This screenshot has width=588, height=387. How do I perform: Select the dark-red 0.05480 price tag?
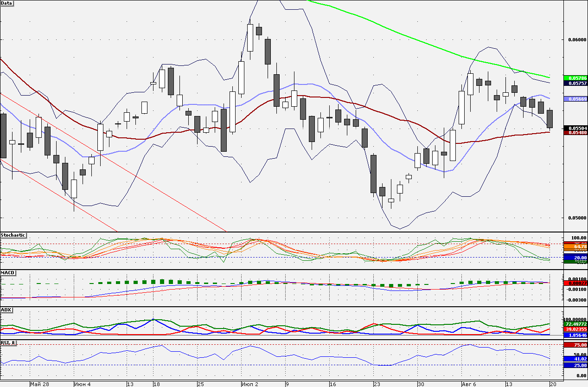click(575, 133)
